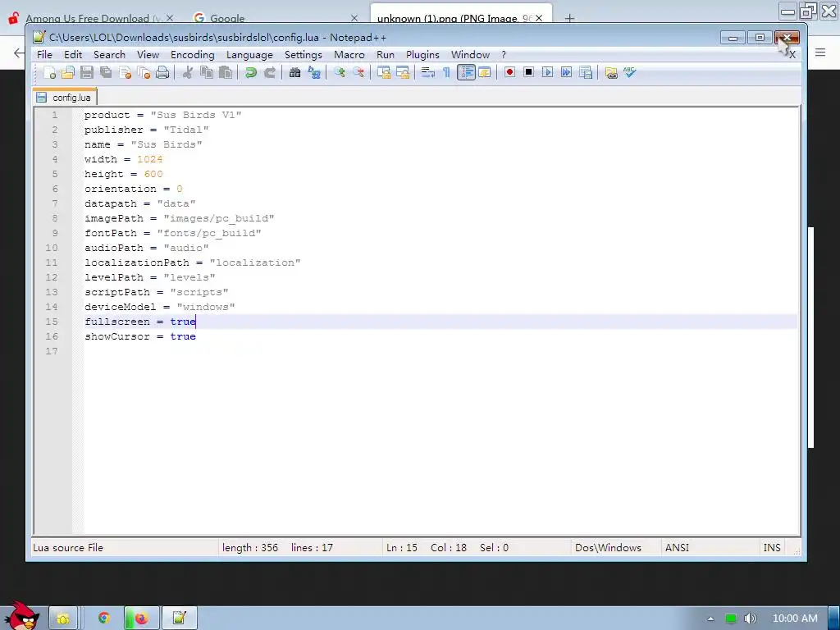Close document with menu bar X button
This screenshot has height=630, width=840.
click(792, 55)
